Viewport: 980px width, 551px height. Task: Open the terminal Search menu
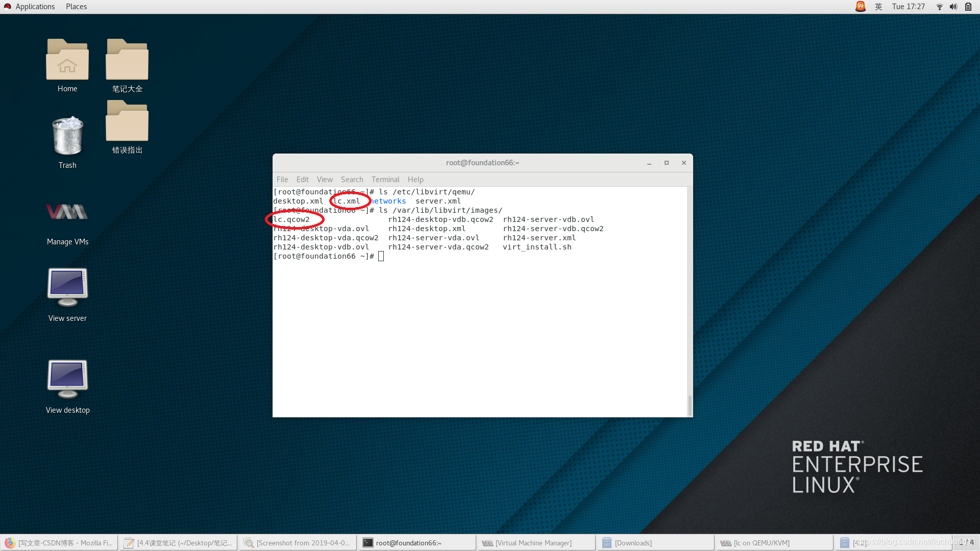352,180
